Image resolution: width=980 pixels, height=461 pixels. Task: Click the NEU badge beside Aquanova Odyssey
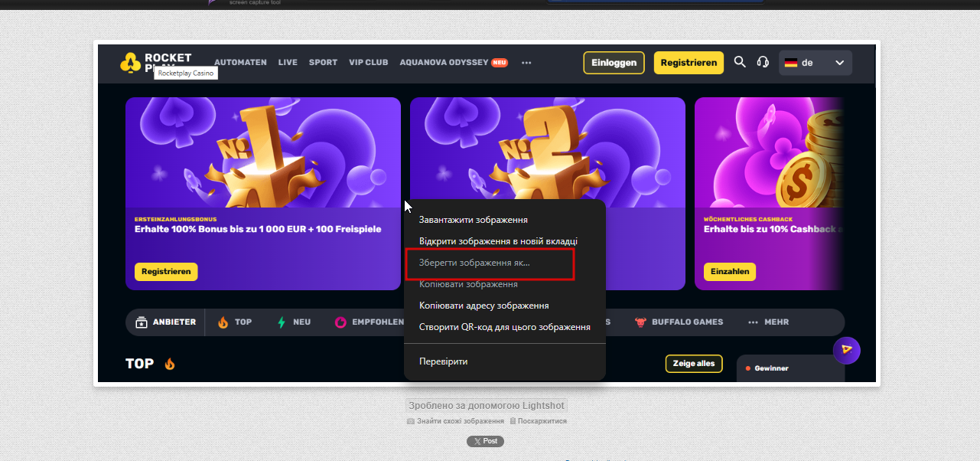[x=500, y=63]
